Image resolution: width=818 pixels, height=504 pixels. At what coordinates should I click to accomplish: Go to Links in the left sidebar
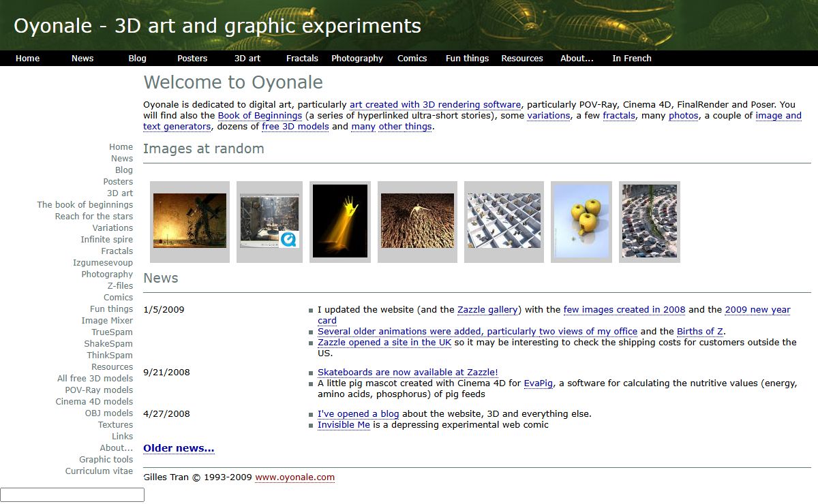[x=123, y=437]
